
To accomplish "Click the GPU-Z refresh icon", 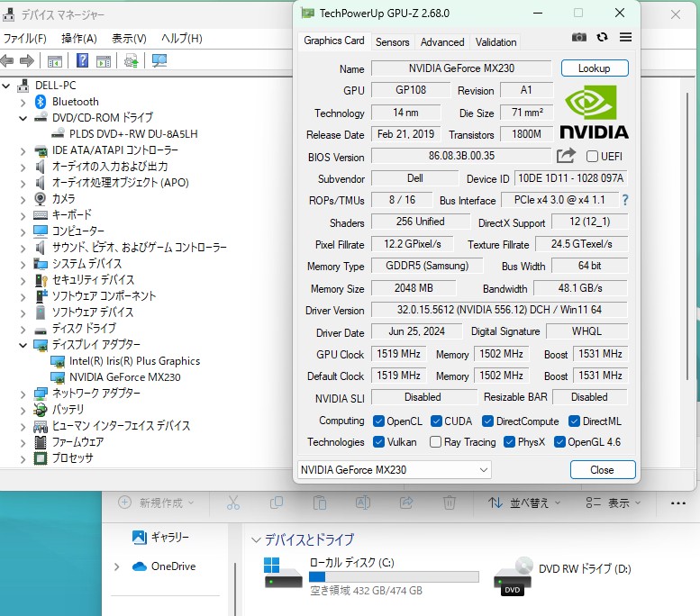I will point(602,37).
